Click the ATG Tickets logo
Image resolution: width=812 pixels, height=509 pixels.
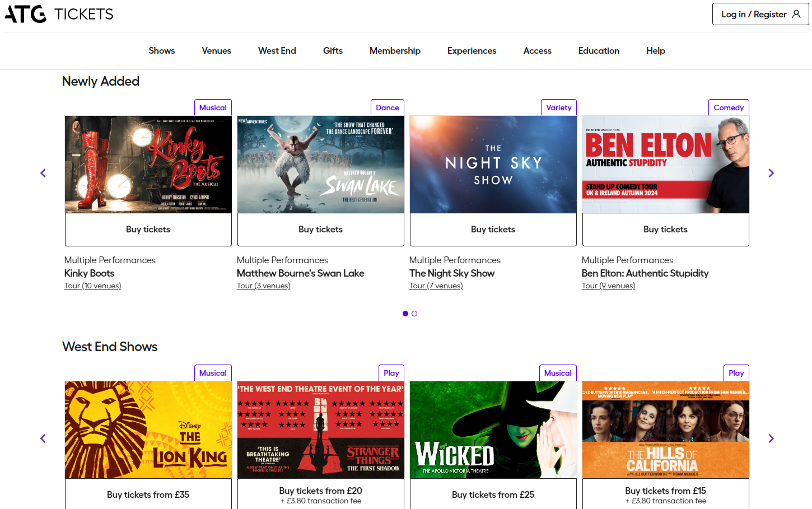tap(59, 14)
